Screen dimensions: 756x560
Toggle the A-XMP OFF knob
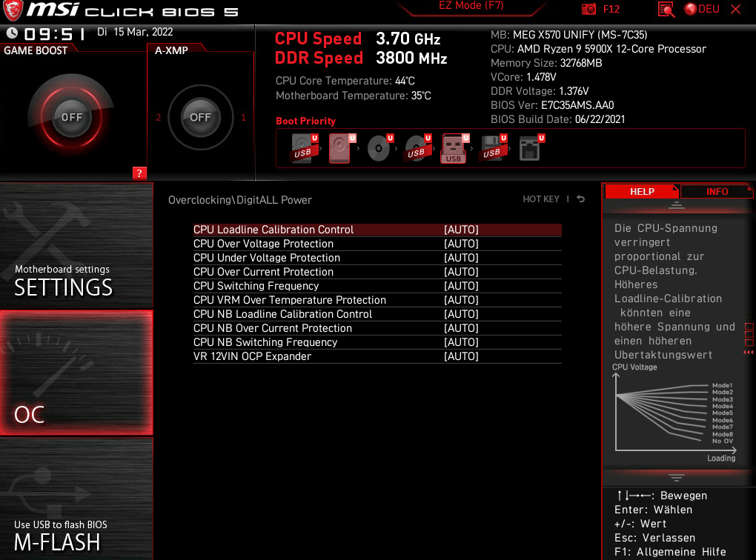pos(200,117)
